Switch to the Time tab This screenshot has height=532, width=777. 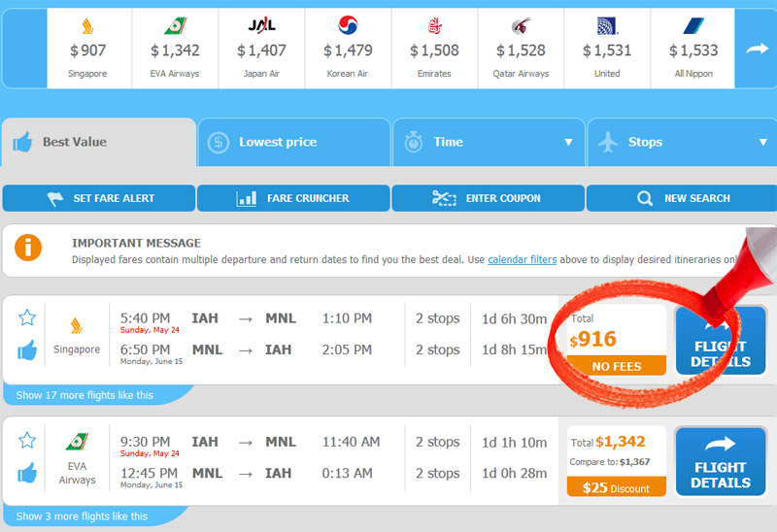[489, 142]
